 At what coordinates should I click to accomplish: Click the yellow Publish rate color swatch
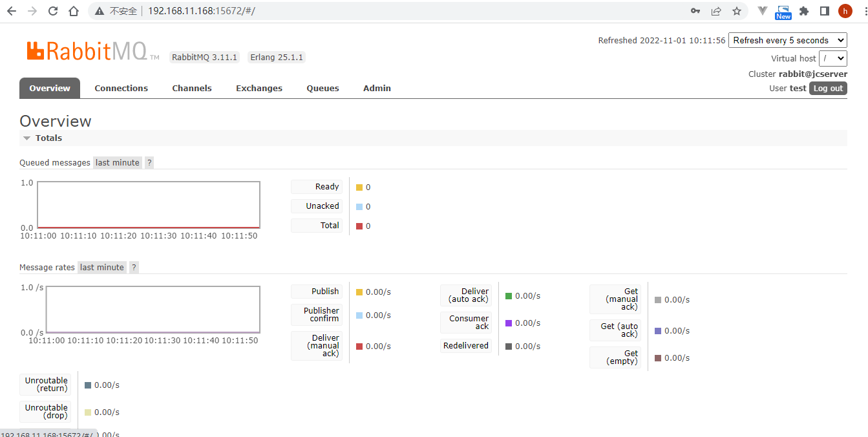[359, 292]
